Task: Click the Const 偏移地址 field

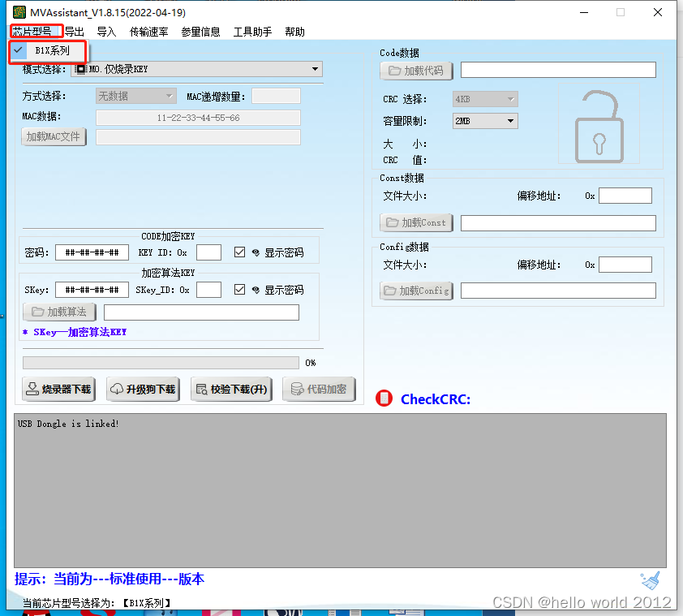Action: pyautogui.click(x=625, y=196)
